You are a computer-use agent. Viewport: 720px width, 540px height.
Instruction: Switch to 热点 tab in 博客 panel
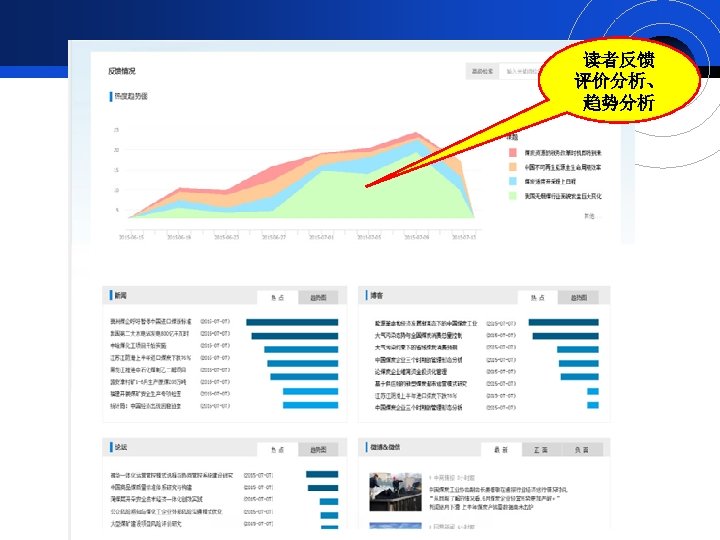(537, 298)
